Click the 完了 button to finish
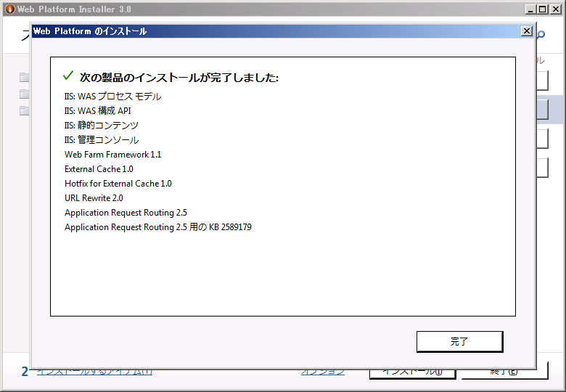 click(x=459, y=341)
